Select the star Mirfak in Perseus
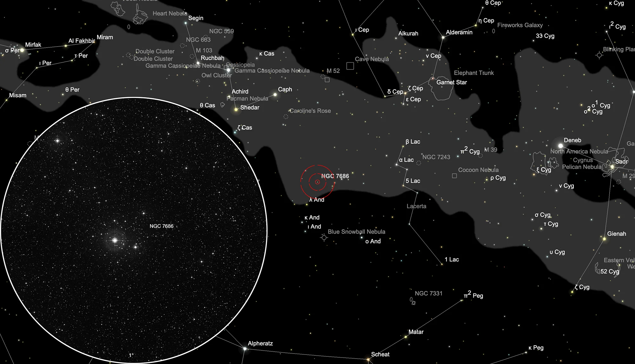Viewport: 635px width, 364px height. click(22, 50)
